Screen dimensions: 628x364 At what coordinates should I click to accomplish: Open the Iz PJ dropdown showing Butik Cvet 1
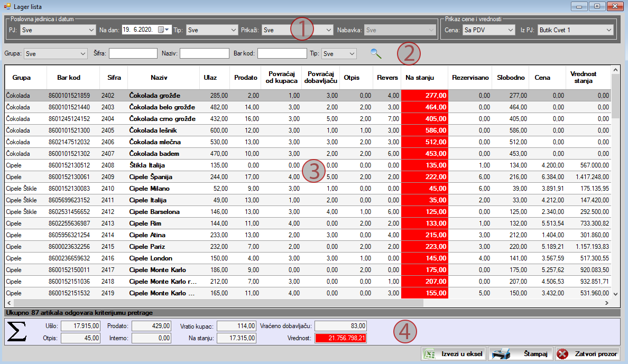point(575,30)
